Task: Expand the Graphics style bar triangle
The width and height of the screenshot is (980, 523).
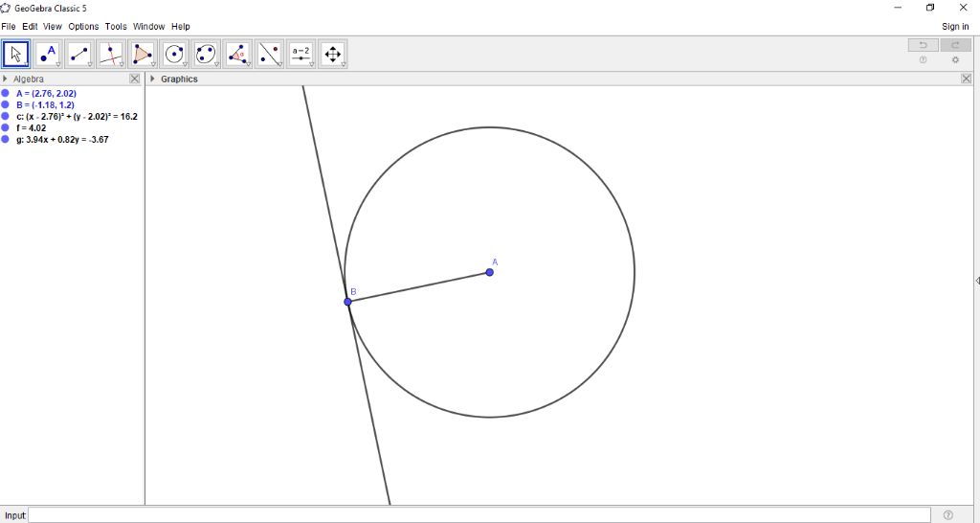Action: click(152, 79)
